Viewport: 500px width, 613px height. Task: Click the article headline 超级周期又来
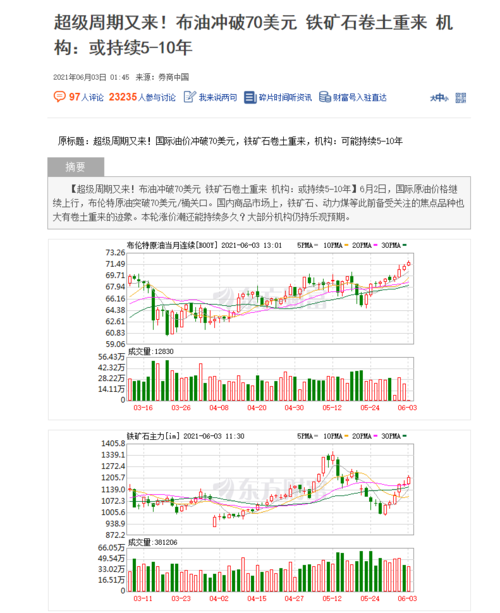coord(254,34)
